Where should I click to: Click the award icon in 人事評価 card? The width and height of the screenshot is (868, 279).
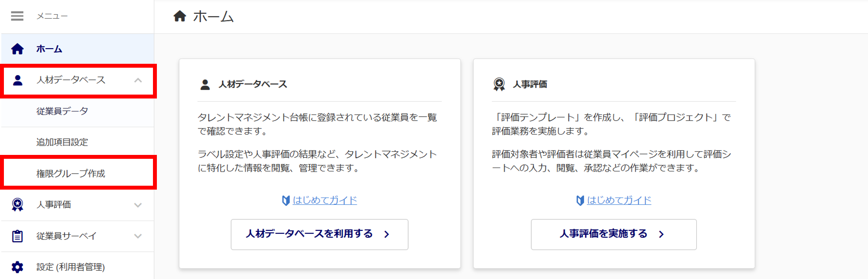(x=499, y=84)
